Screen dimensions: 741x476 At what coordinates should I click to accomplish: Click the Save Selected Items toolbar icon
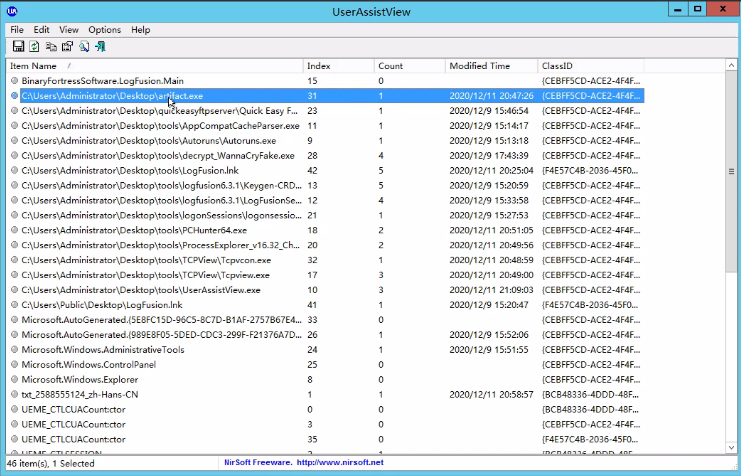click(x=18, y=46)
